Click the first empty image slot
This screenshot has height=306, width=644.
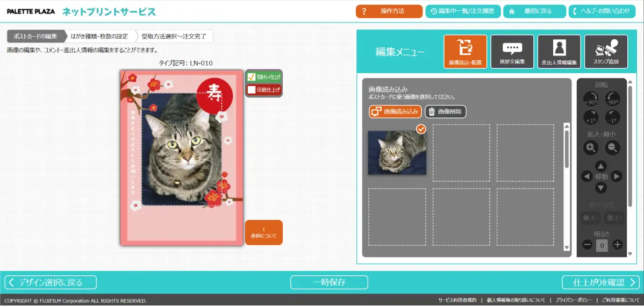coord(461,153)
